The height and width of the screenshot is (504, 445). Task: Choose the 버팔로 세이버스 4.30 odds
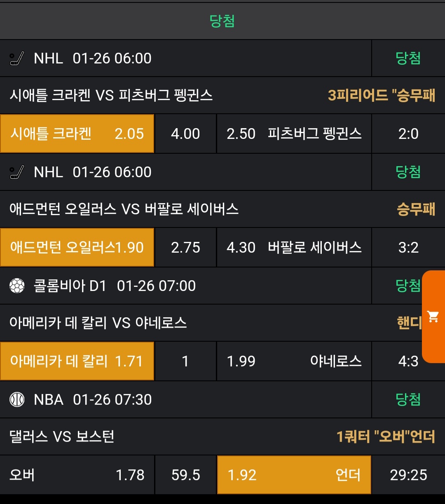tap(294, 248)
